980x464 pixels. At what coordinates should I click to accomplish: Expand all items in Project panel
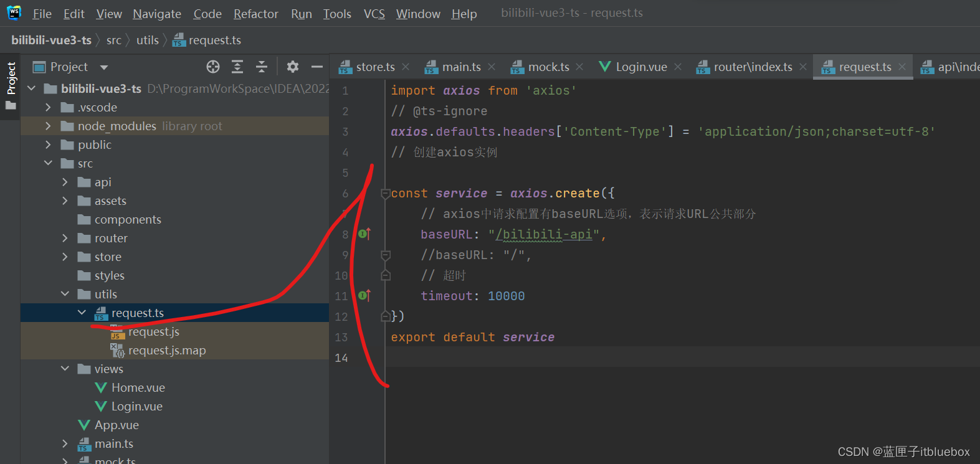pyautogui.click(x=237, y=67)
